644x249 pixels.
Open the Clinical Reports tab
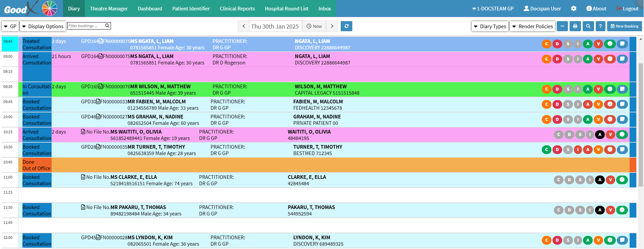pyautogui.click(x=237, y=8)
